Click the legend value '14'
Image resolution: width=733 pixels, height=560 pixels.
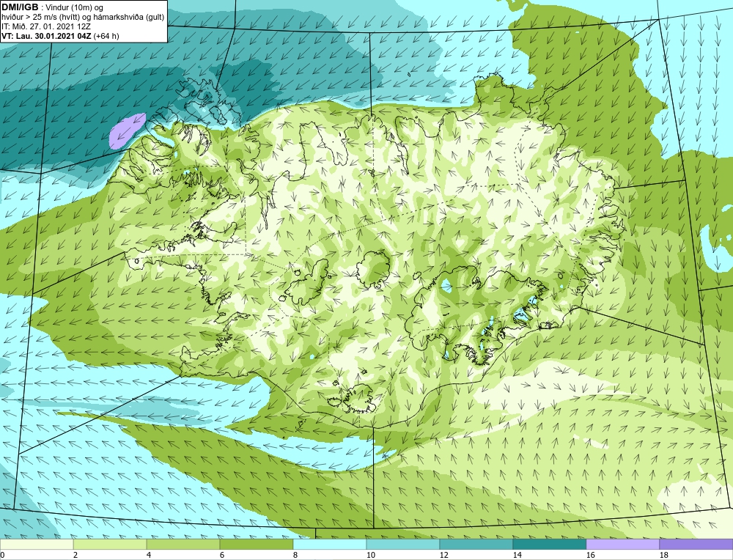[x=517, y=555]
